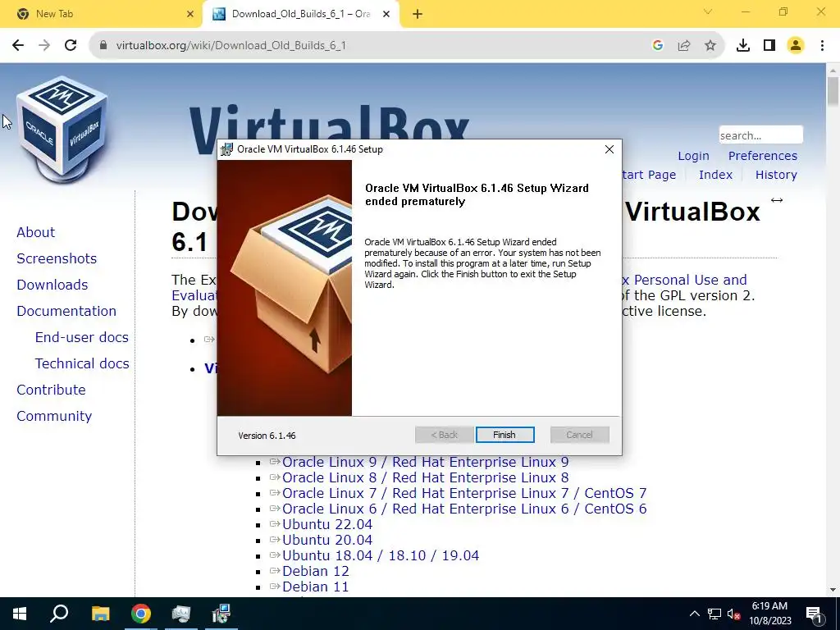The width and height of the screenshot is (840, 630).
Task: Open Debian 11 download link
Action: click(315, 587)
